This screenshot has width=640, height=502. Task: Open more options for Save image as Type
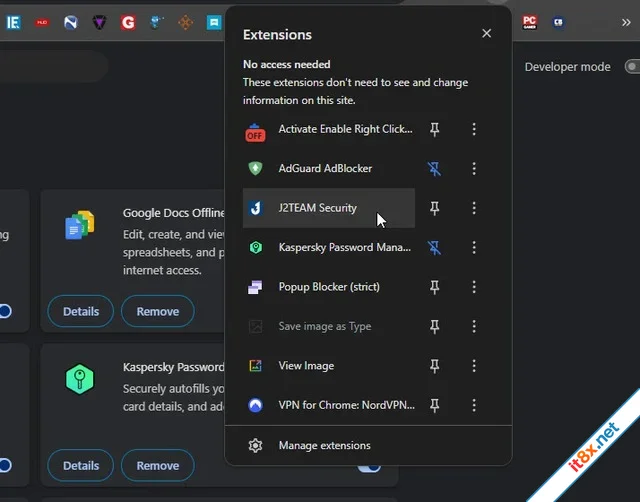474,326
